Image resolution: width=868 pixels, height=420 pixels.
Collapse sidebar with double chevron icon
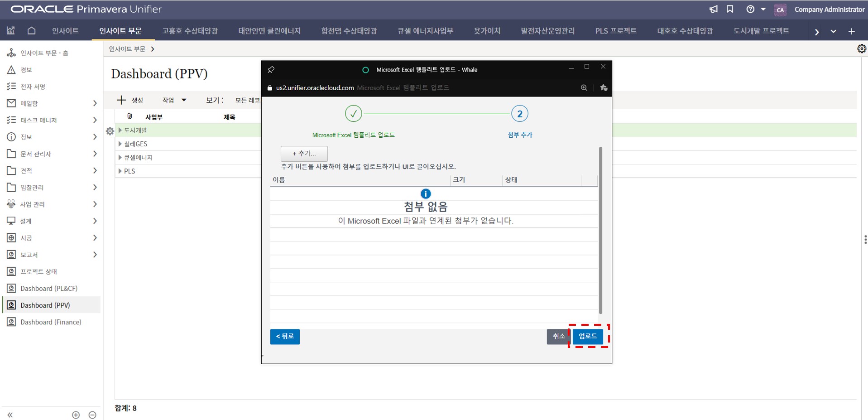click(x=10, y=415)
